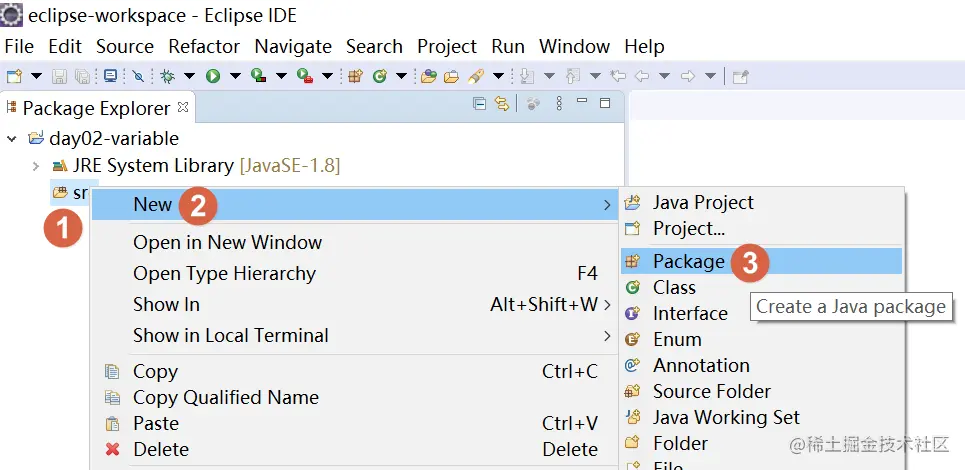Open the Project menu in menu bar
The image size is (965, 470).
pyautogui.click(x=447, y=46)
